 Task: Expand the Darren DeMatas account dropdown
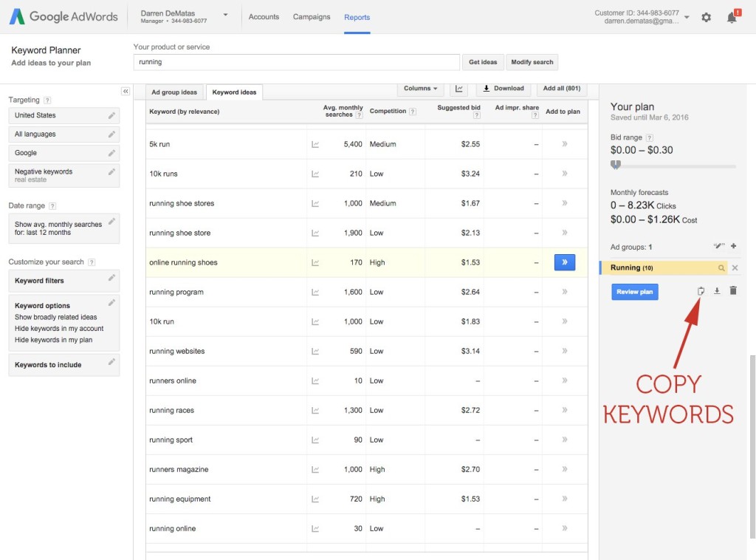coord(225,15)
